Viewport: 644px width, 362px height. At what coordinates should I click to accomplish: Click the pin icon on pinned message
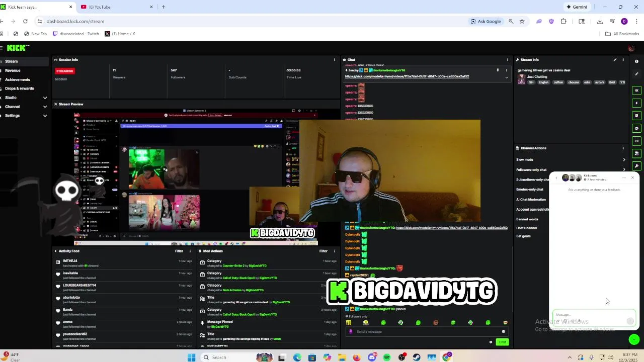pos(498,70)
